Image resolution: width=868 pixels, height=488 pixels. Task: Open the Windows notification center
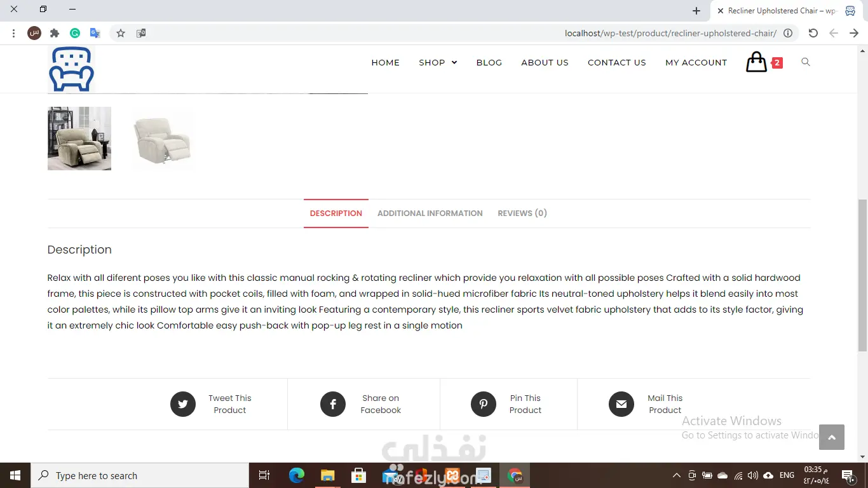(847, 475)
